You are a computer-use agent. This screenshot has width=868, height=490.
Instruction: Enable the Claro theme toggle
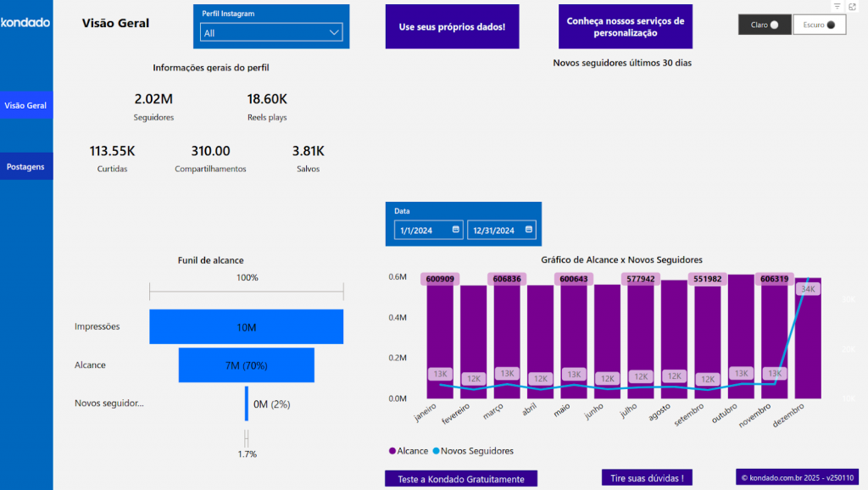(x=764, y=25)
